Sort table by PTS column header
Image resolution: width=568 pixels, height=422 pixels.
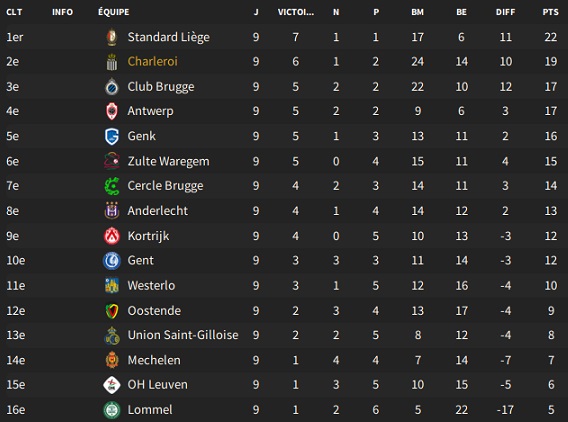click(x=550, y=12)
